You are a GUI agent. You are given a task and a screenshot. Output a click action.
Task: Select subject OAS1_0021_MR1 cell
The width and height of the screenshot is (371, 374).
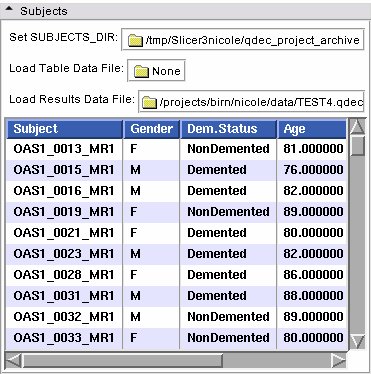click(x=64, y=233)
